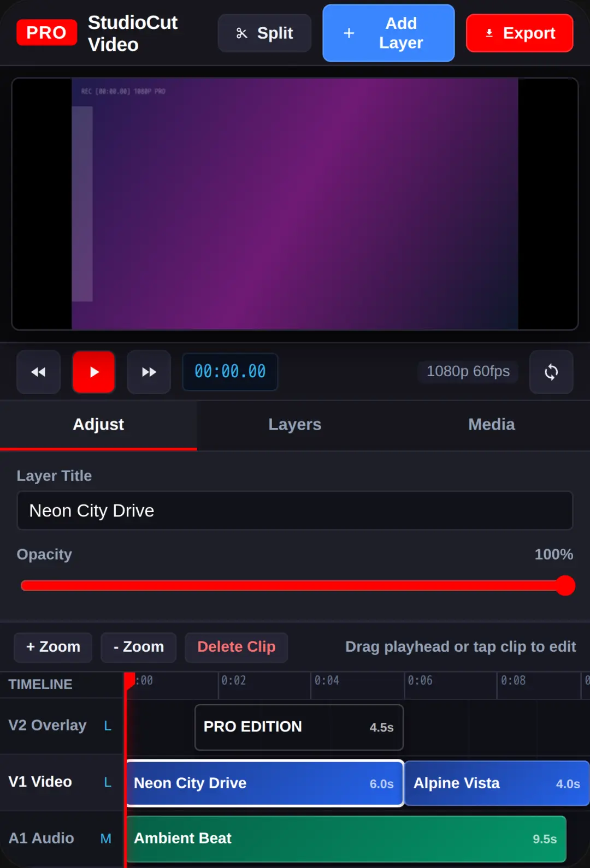Open the Layers tab
The width and height of the screenshot is (590, 868).
(x=295, y=425)
